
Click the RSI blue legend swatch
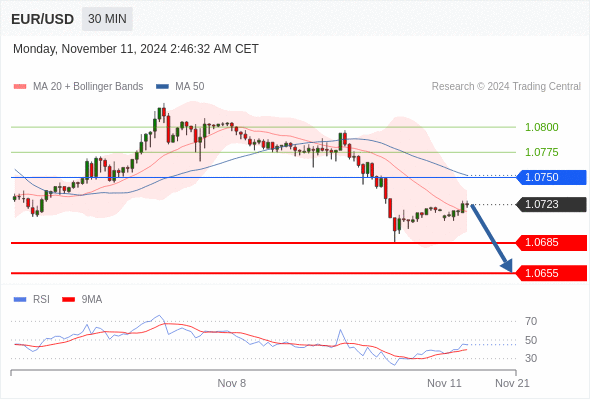(20, 300)
